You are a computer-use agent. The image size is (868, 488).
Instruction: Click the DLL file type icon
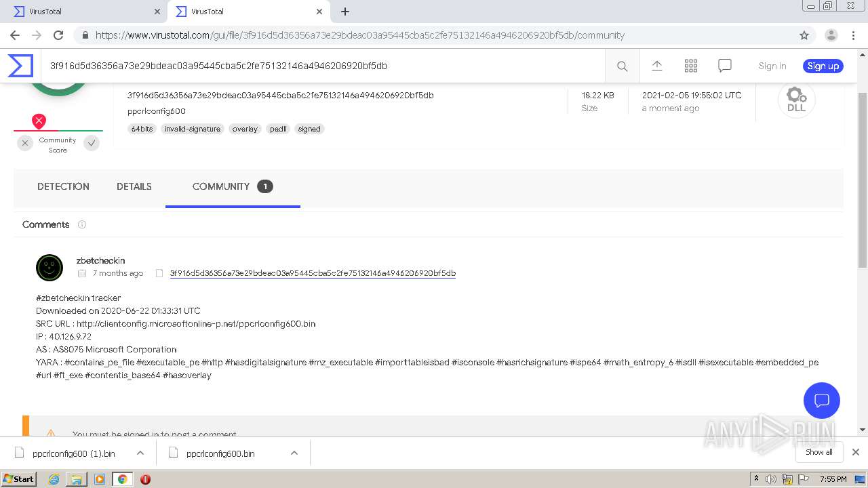click(x=796, y=100)
